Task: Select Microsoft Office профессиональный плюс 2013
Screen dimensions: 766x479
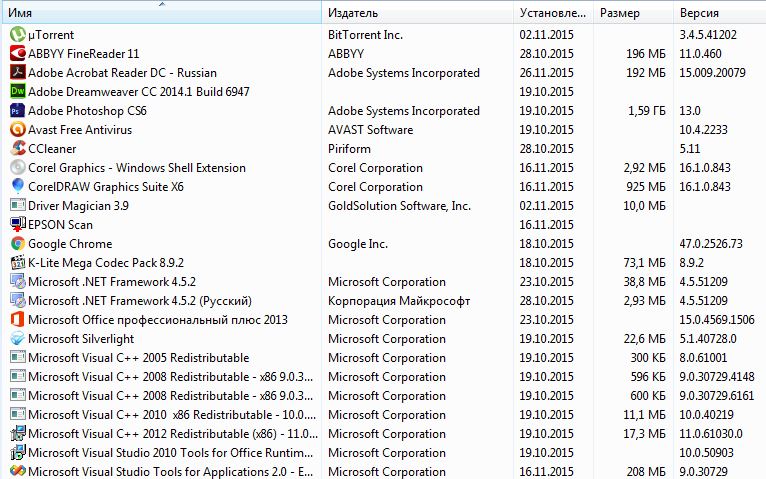Action: coord(158,319)
